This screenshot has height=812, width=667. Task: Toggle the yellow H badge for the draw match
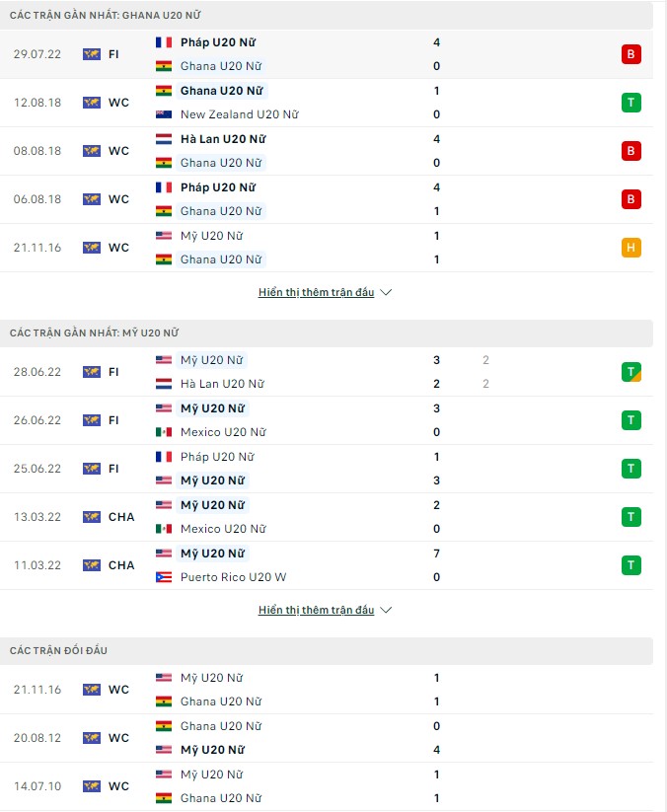631,248
